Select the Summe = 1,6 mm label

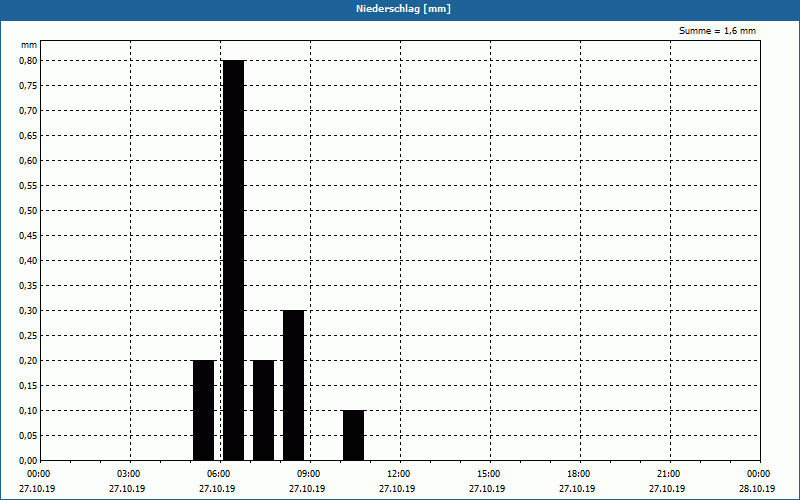717,31
